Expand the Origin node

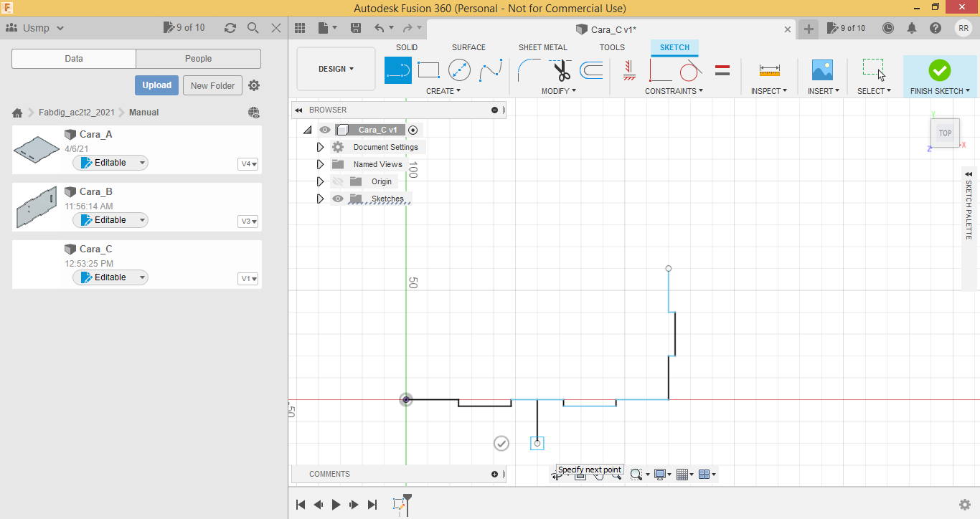(320, 181)
